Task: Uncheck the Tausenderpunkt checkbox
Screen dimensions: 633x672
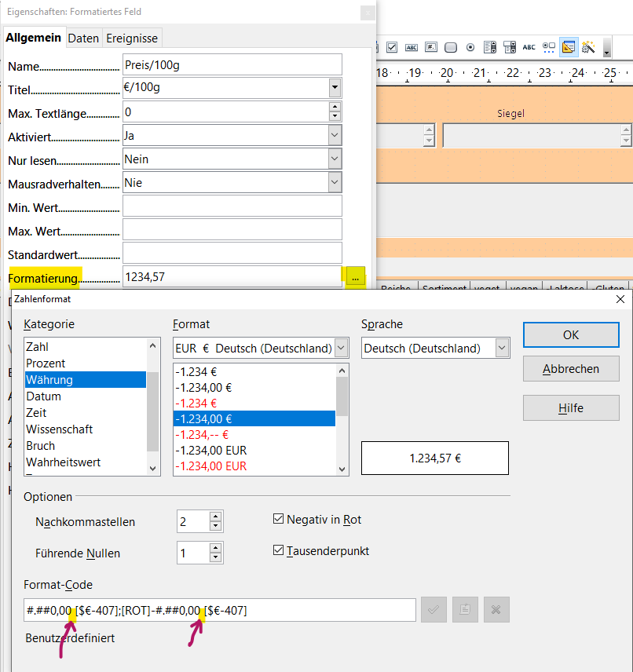Action: point(278,551)
